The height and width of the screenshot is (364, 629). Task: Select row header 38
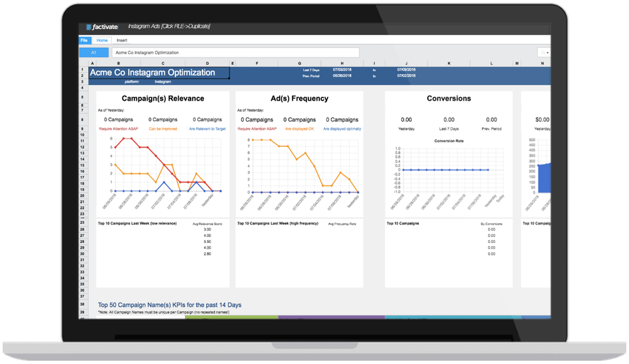coord(82,304)
